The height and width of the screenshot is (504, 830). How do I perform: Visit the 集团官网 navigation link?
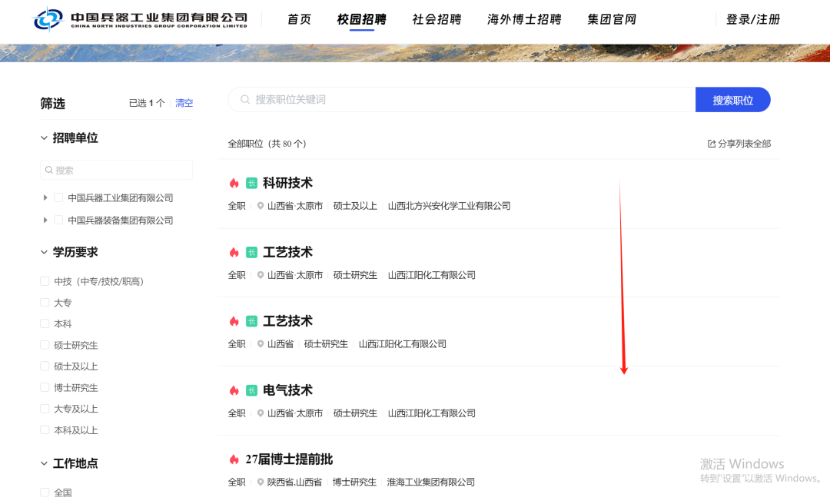pos(612,19)
